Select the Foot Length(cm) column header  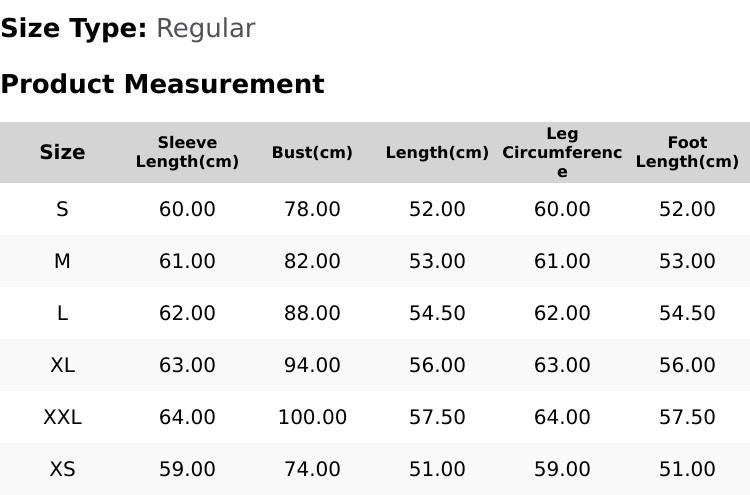(687, 152)
